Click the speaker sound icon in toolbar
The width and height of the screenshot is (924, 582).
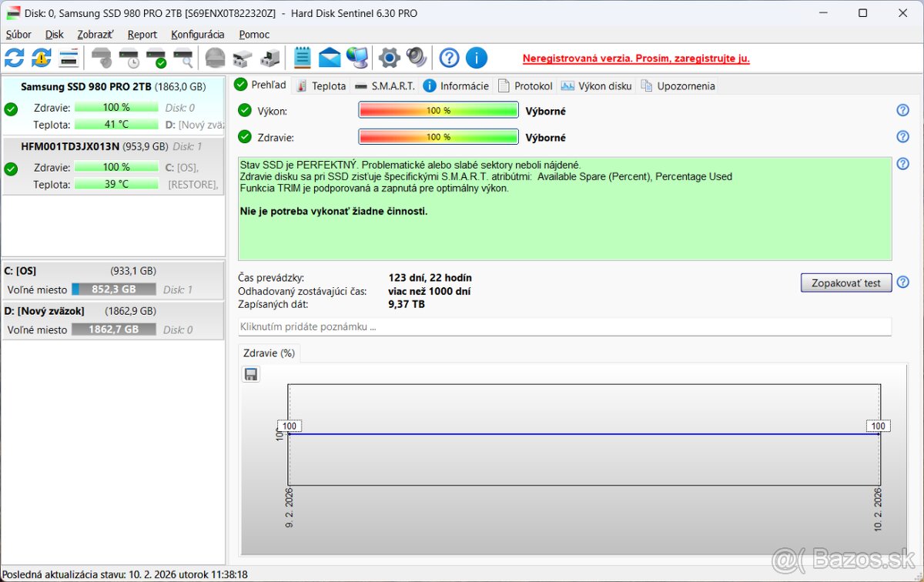[x=416, y=58]
